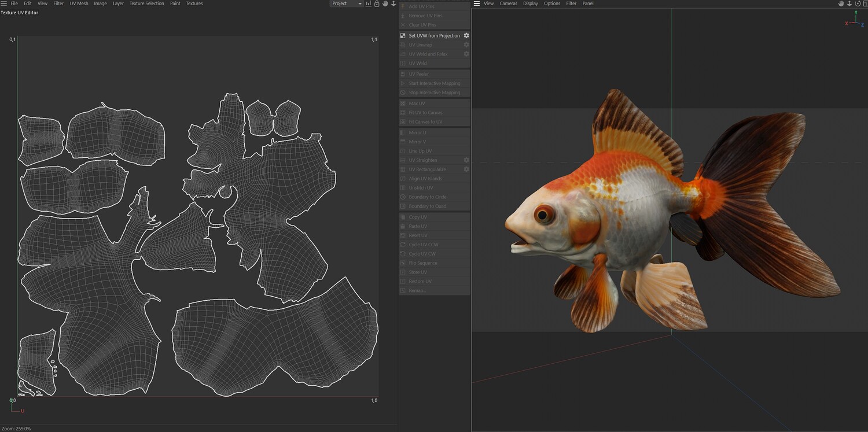This screenshot has height=432, width=868.
Task: Open the UV Peeler command
Action: tap(435, 74)
